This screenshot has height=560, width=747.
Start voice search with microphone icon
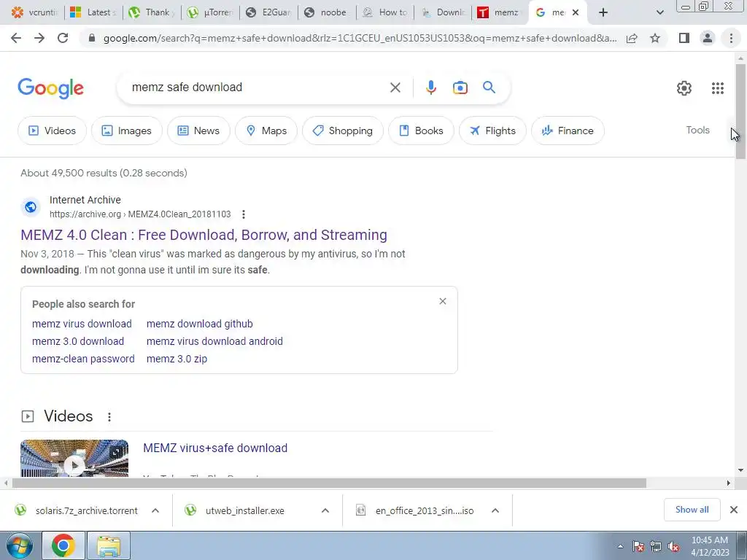[430, 87]
